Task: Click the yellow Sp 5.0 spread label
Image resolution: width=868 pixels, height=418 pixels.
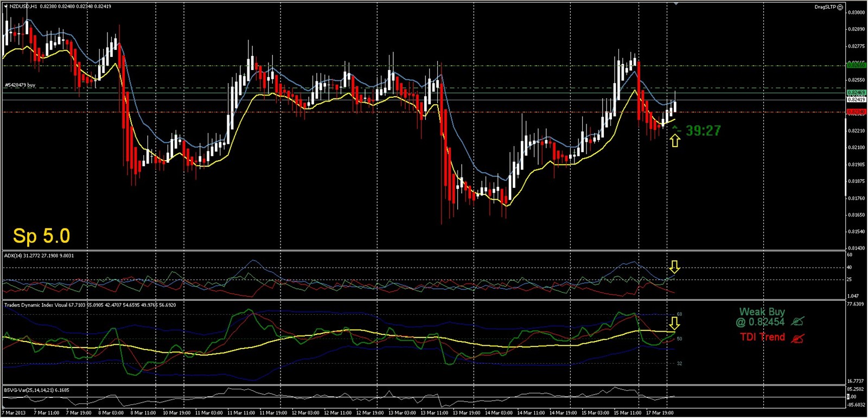Action: click(x=42, y=236)
